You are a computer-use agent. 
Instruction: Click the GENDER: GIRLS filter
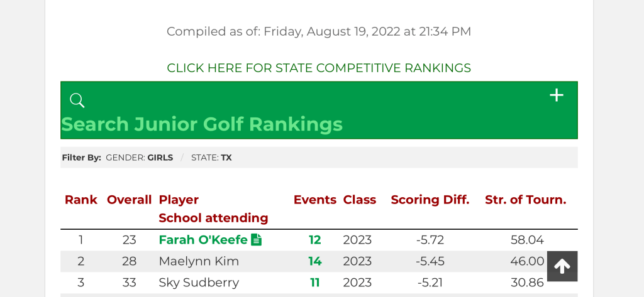coord(139,158)
